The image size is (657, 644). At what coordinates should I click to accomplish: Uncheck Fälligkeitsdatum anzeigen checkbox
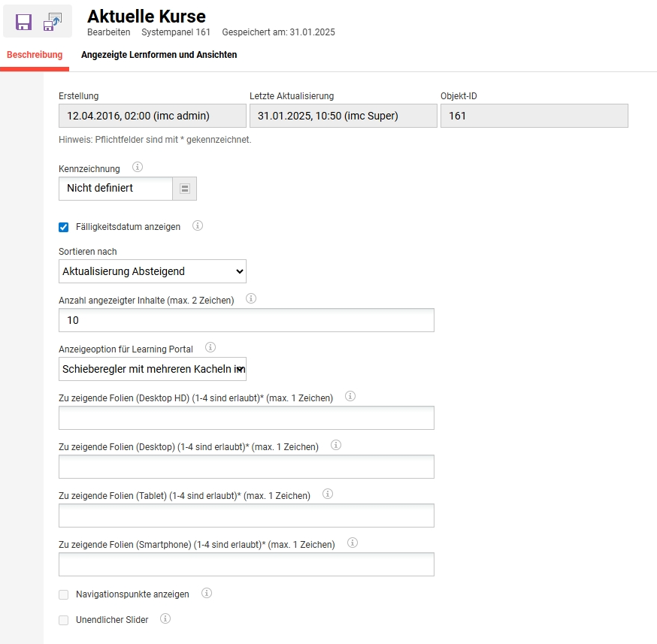point(64,228)
